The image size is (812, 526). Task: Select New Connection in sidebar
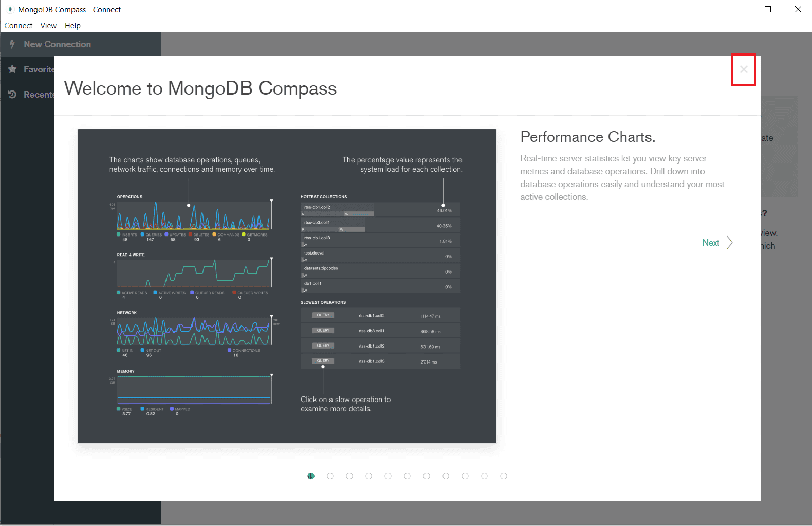tap(81, 44)
